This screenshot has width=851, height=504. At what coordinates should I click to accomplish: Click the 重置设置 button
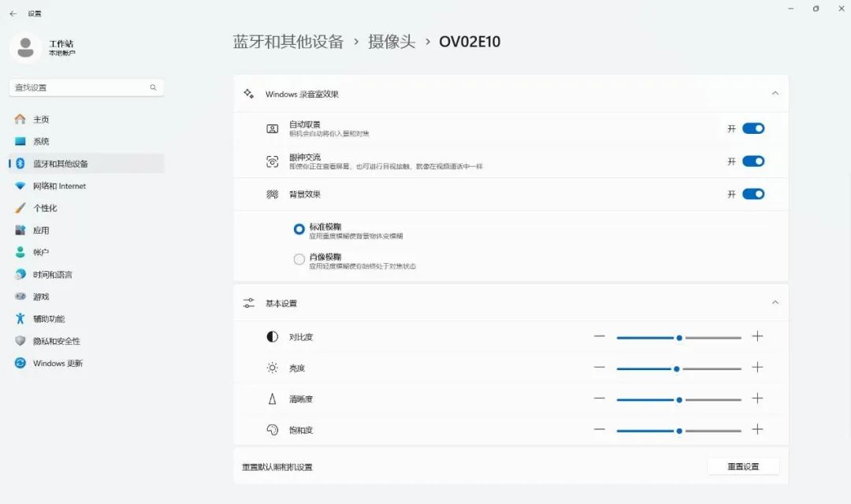tap(743, 466)
